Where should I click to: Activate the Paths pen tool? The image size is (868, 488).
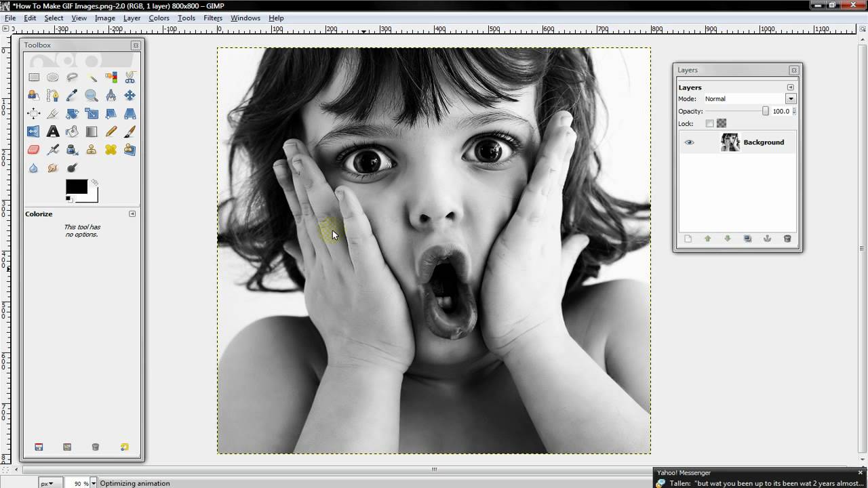52,96
